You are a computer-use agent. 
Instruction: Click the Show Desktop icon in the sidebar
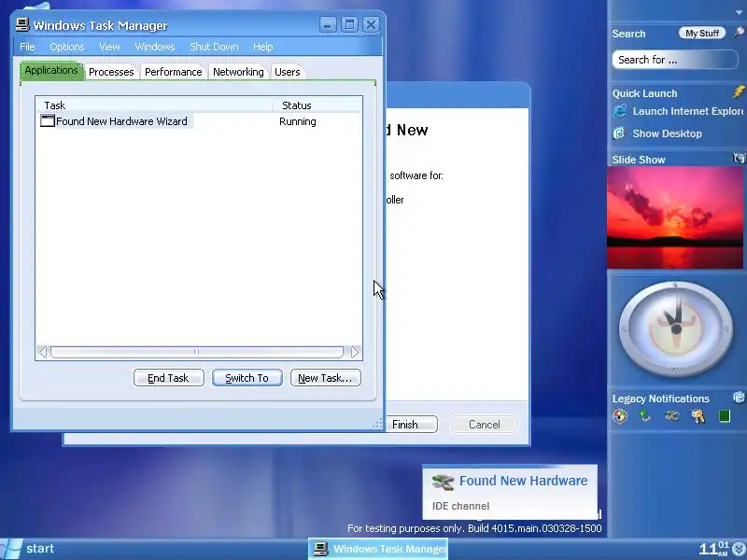(x=619, y=133)
